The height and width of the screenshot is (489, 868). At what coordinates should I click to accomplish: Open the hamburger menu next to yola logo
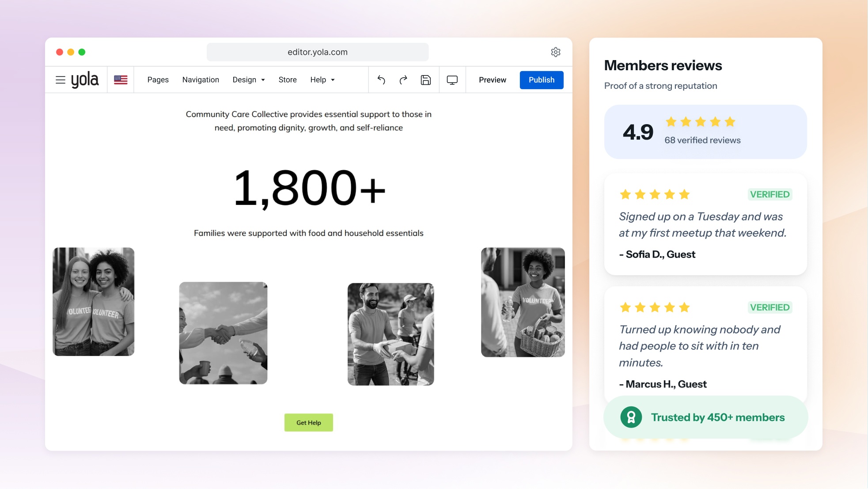[x=61, y=80]
